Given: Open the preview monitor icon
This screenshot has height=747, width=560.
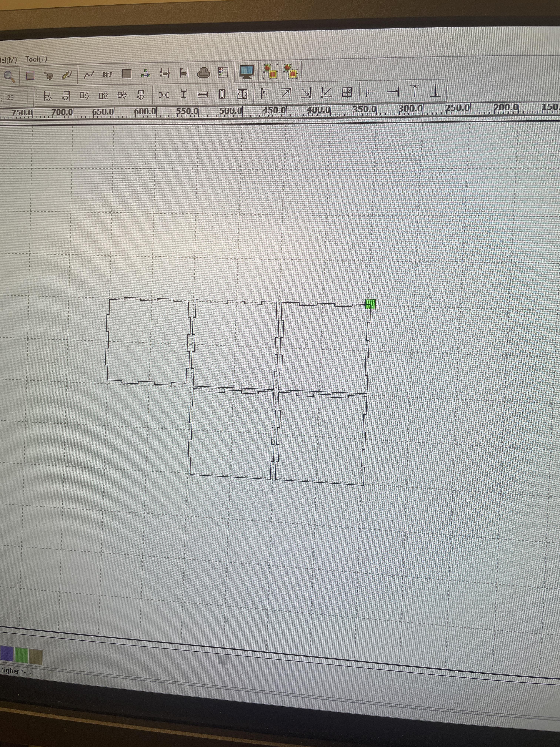Looking at the screenshot, I should pyautogui.click(x=246, y=72).
